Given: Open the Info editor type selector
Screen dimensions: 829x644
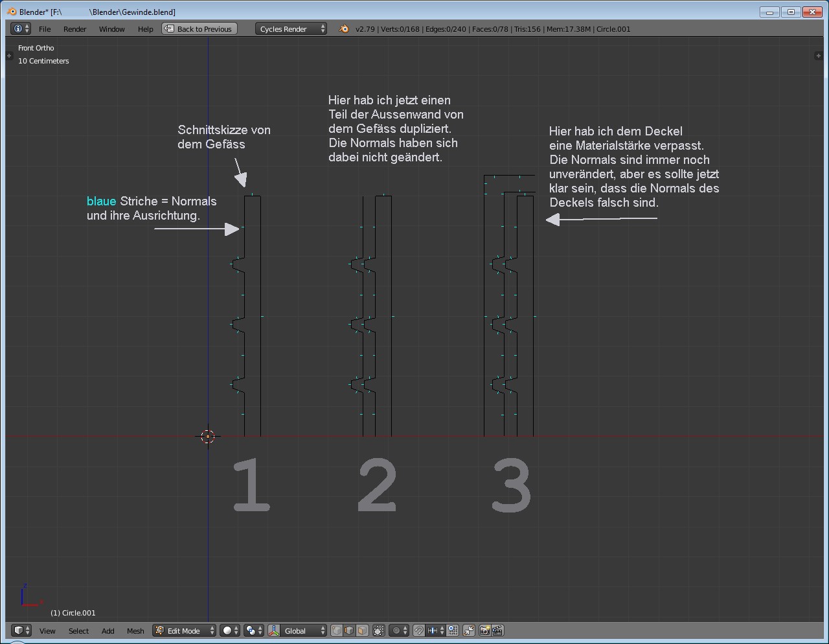Looking at the screenshot, I should point(21,29).
